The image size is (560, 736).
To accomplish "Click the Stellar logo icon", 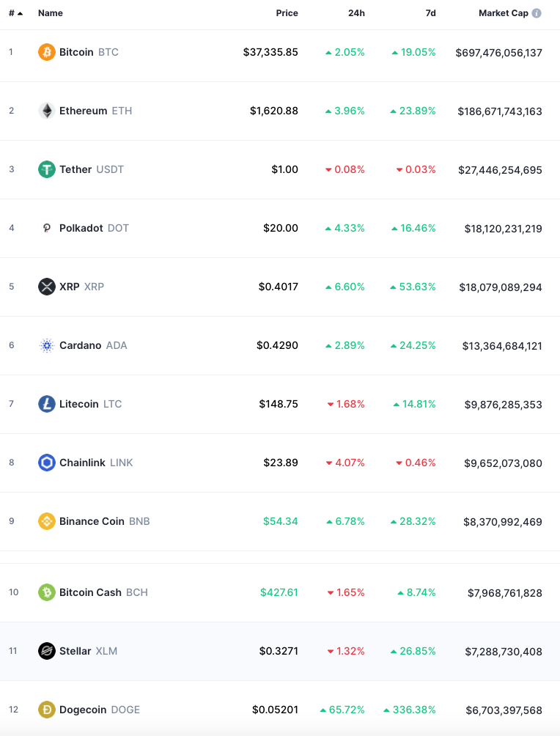I will (x=46, y=651).
